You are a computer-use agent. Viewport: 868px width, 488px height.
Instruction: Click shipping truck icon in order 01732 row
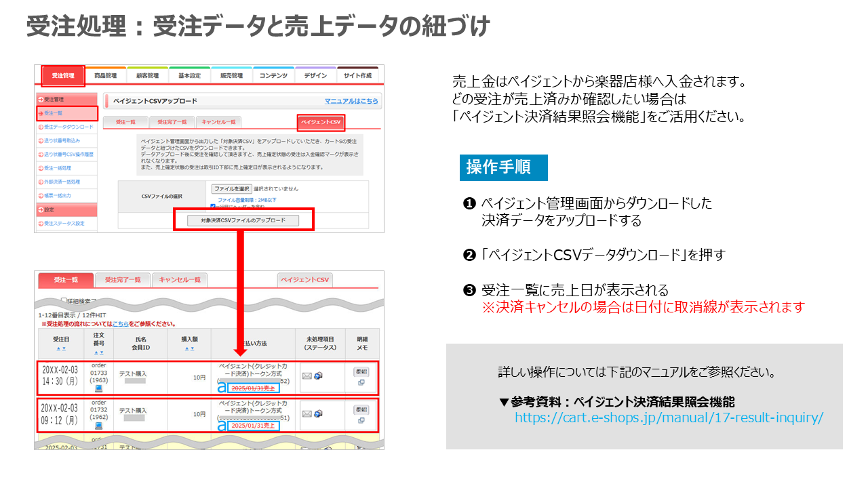[x=317, y=414]
